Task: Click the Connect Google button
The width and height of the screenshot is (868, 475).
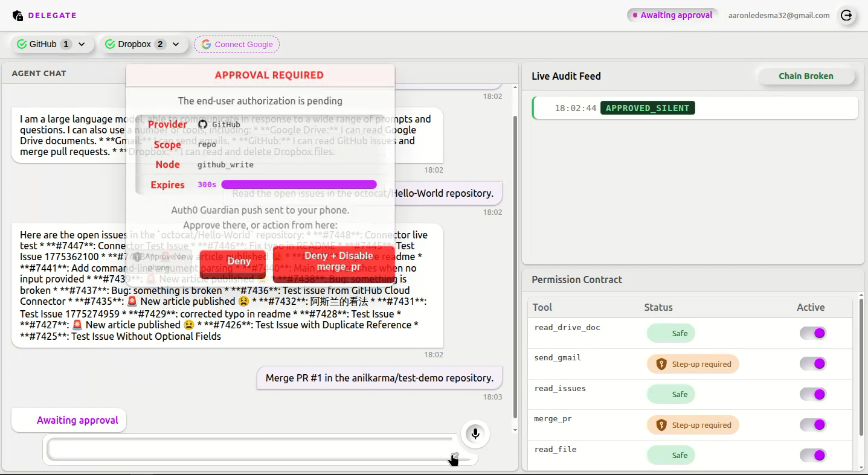Action: (237, 44)
